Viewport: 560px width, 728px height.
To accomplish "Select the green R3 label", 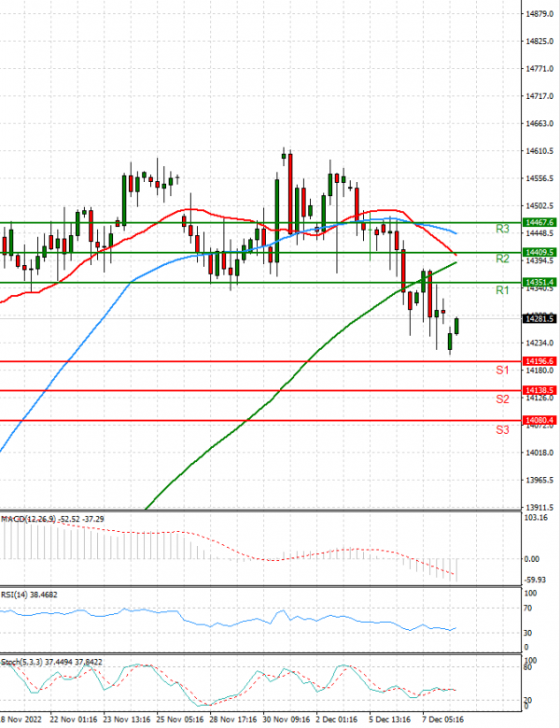I will (502, 229).
